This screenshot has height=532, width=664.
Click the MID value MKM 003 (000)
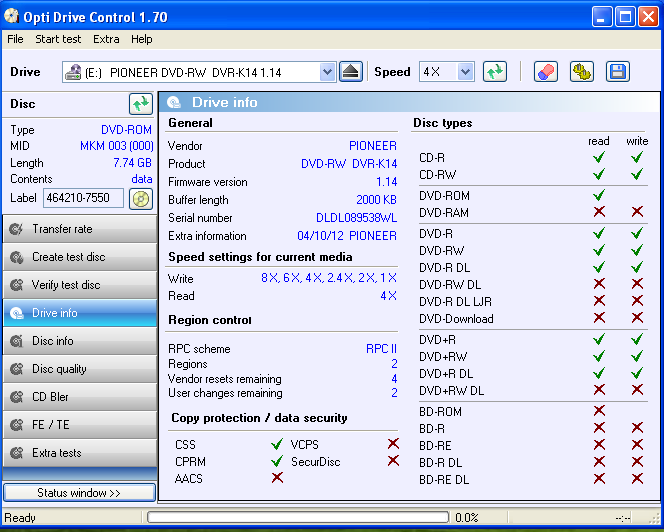click(116, 146)
